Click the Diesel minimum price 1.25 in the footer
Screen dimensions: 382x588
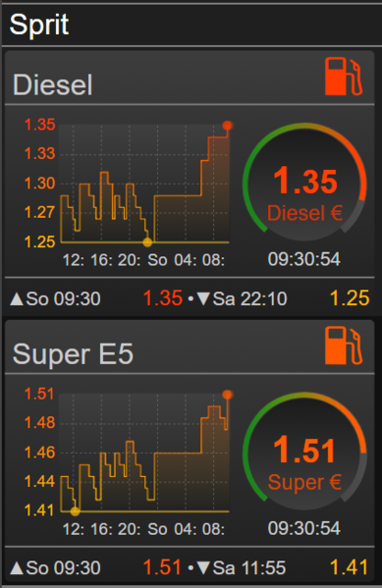click(x=350, y=298)
